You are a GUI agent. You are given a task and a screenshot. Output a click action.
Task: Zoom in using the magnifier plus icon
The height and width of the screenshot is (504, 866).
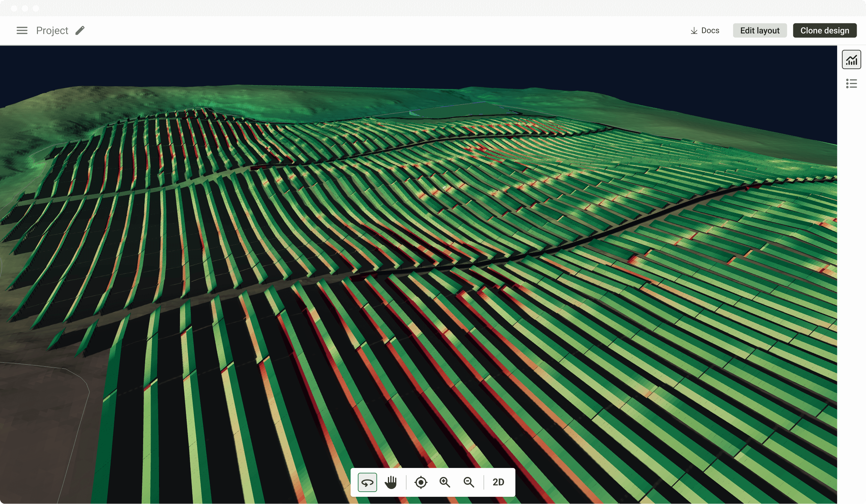click(445, 482)
